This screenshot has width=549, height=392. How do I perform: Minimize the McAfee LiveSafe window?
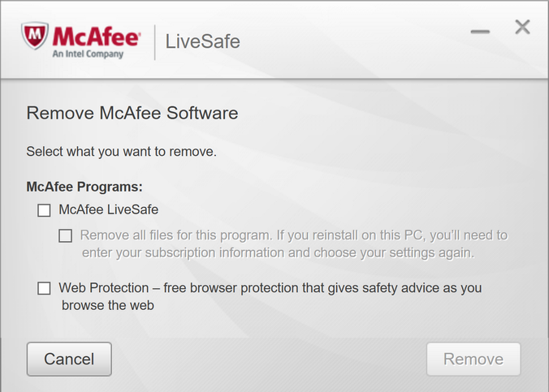click(480, 31)
